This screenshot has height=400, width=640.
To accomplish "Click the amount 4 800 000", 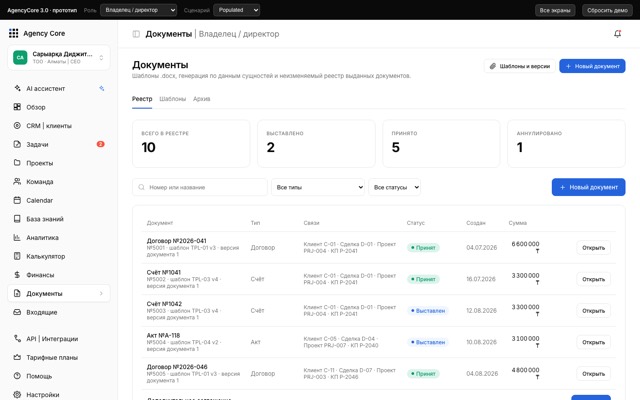I will 525,370.
